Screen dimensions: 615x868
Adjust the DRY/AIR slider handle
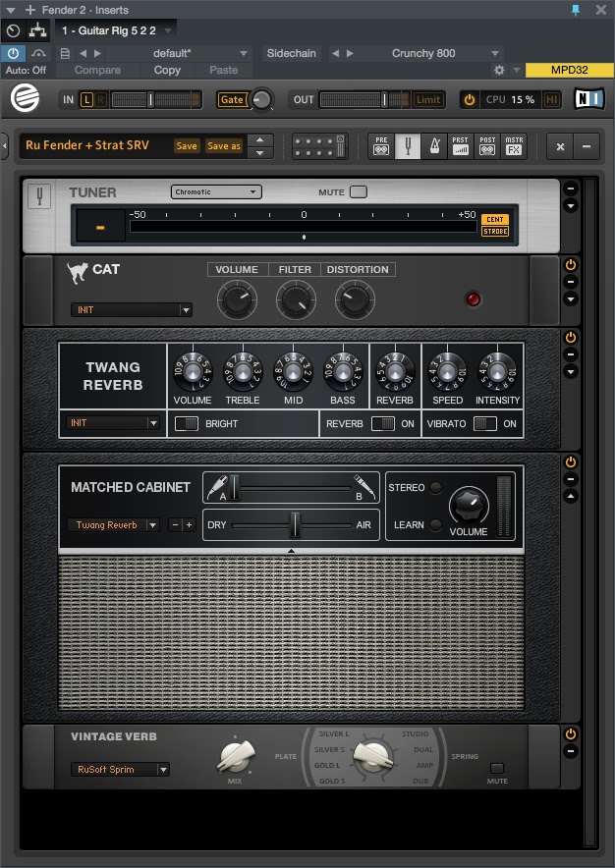[295, 524]
